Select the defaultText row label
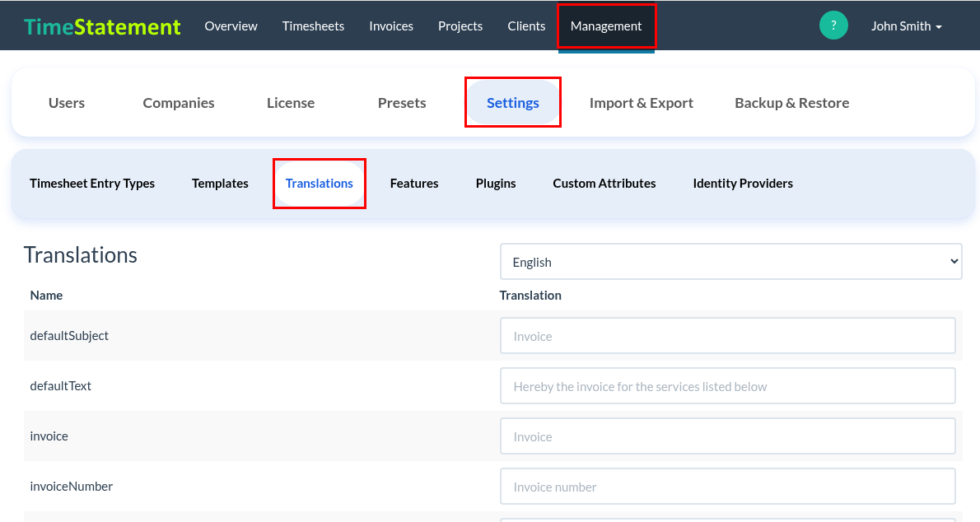 tap(61, 385)
